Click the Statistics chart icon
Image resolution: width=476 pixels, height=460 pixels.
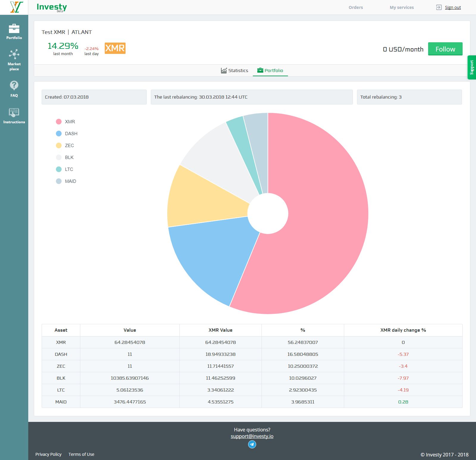coord(224,70)
